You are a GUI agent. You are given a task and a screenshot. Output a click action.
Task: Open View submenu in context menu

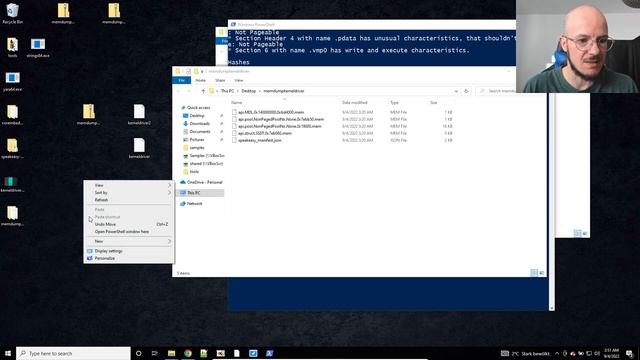(x=129, y=185)
